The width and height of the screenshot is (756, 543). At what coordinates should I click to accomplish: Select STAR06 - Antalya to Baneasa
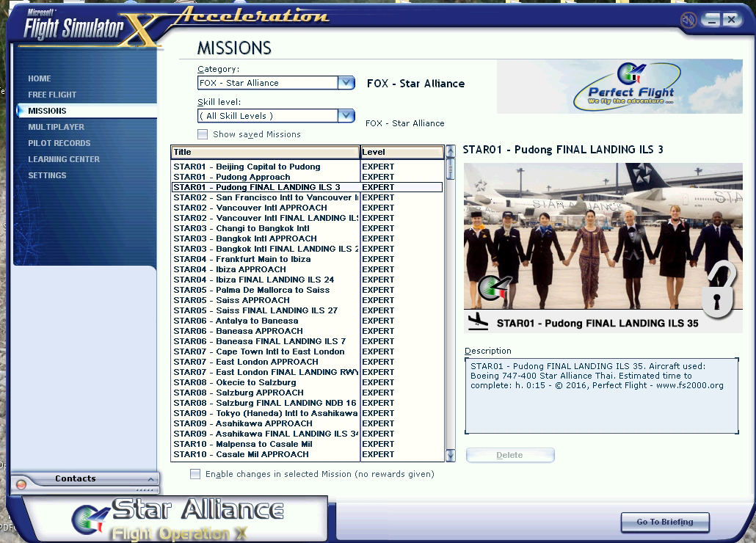pyautogui.click(x=307, y=321)
